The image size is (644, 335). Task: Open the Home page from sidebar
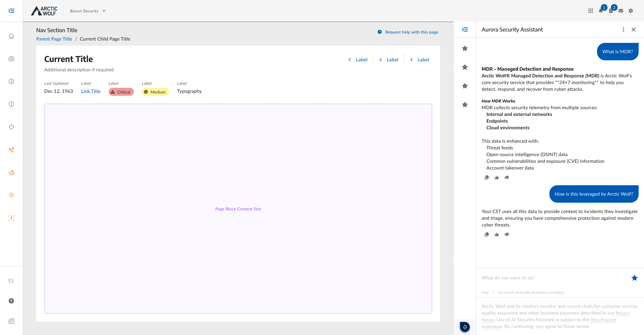click(x=11, y=36)
